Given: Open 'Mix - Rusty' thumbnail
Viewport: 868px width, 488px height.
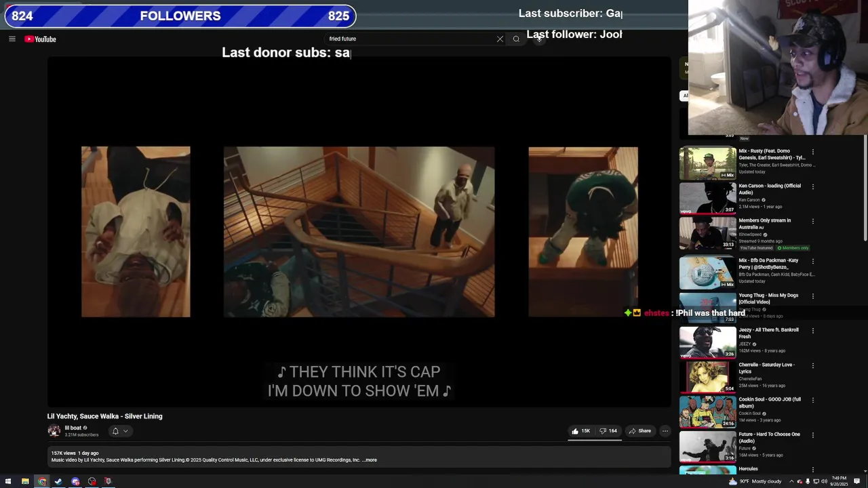Looking at the screenshot, I should click(x=707, y=163).
